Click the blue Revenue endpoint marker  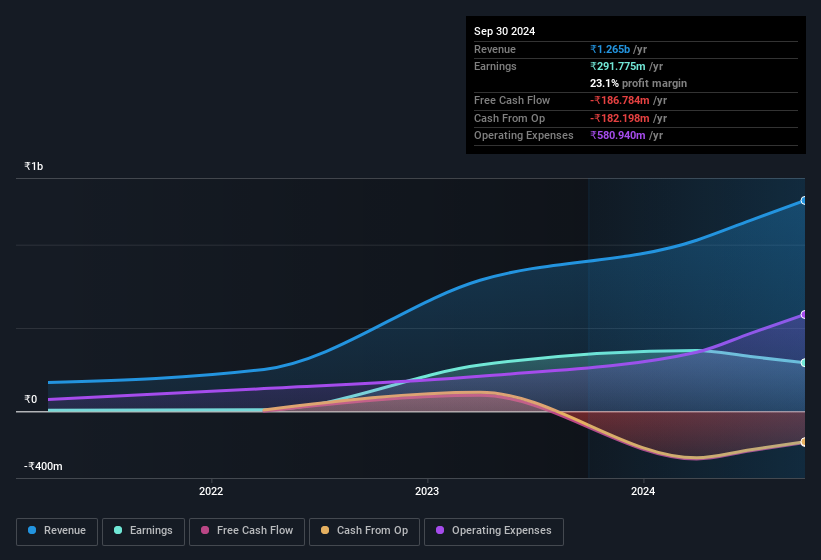click(804, 200)
